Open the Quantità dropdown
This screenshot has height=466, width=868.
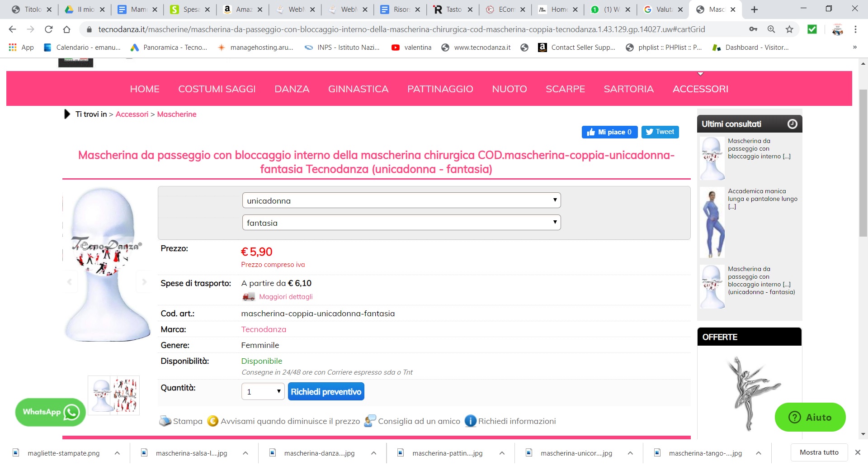click(x=263, y=392)
